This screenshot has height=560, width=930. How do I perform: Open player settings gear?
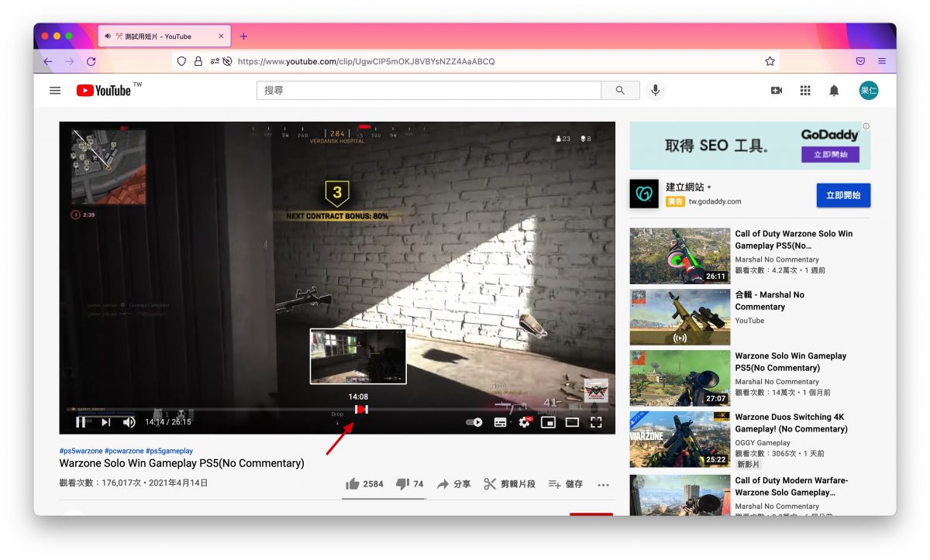(525, 422)
